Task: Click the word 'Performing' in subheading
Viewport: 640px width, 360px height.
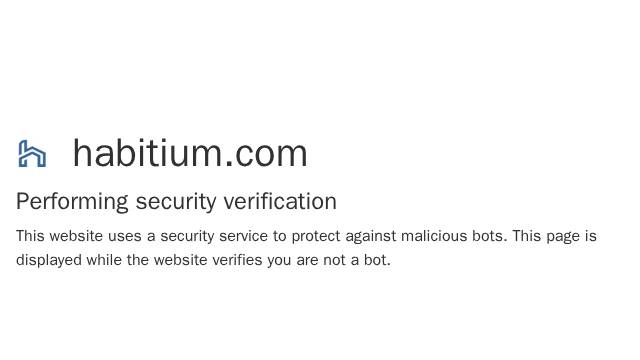Action: click(72, 202)
